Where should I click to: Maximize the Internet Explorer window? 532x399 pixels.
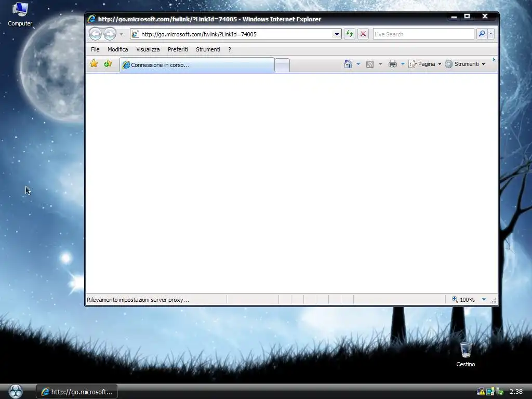[467, 16]
